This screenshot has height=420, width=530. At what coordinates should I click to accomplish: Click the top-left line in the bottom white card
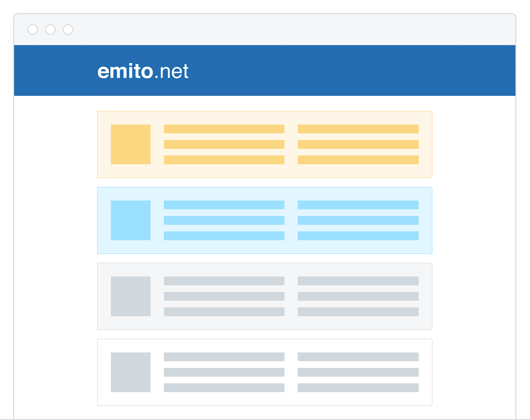pos(224,357)
